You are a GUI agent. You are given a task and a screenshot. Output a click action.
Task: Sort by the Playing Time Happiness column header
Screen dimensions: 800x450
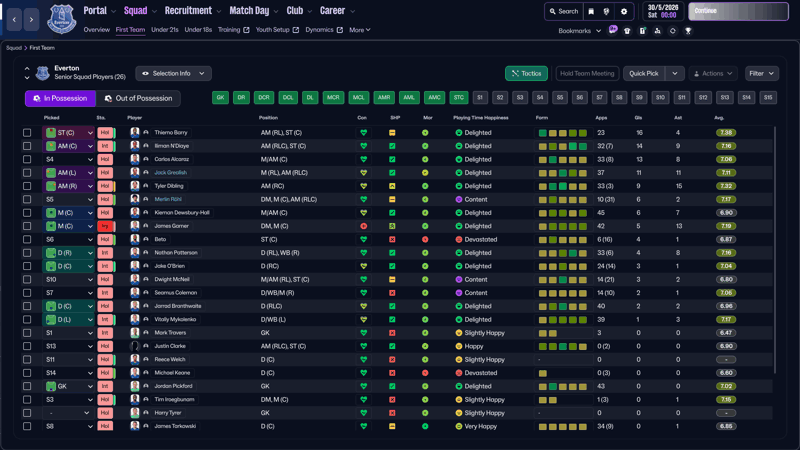[481, 118]
